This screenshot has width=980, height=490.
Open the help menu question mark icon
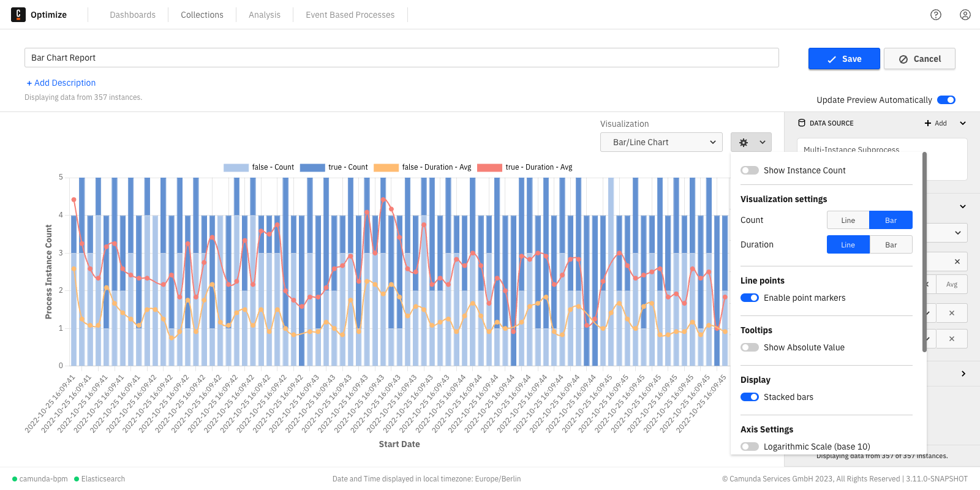tap(936, 15)
